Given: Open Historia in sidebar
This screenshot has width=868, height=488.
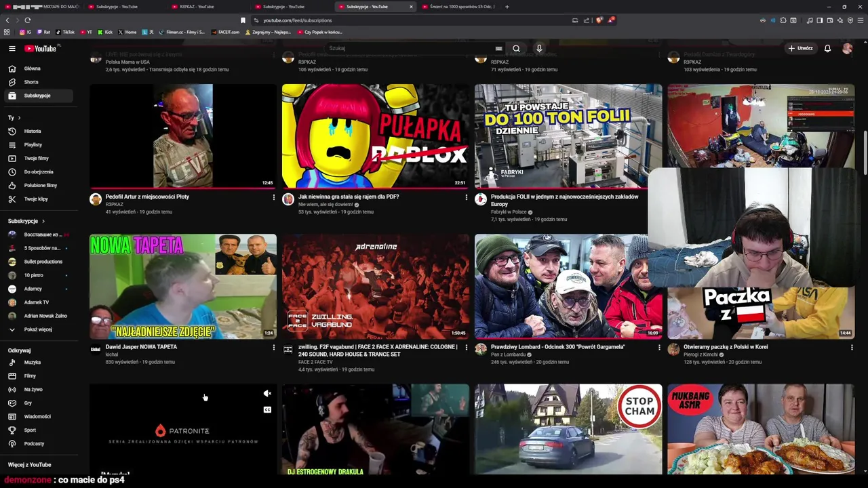Looking at the screenshot, I should 37,131.
